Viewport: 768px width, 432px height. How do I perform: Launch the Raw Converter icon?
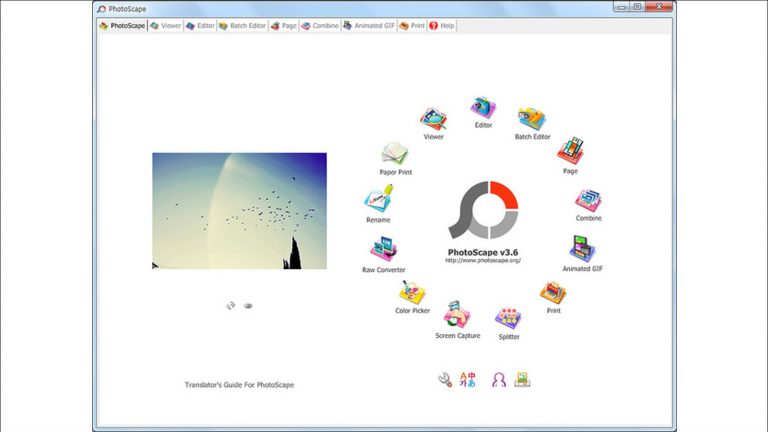pyautogui.click(x=383, y=250)
